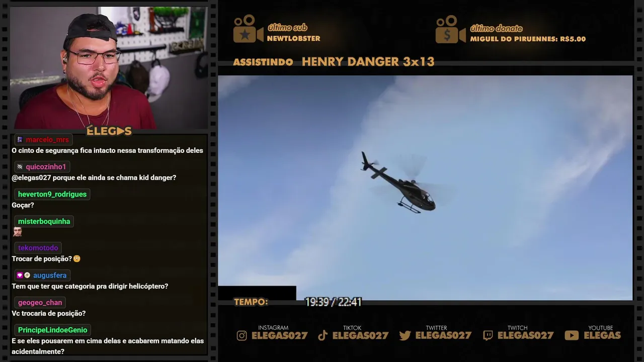This screenshot has height=362, width=644.
Task: Open geogeo_chan username in chat
Action: (40, 303)
